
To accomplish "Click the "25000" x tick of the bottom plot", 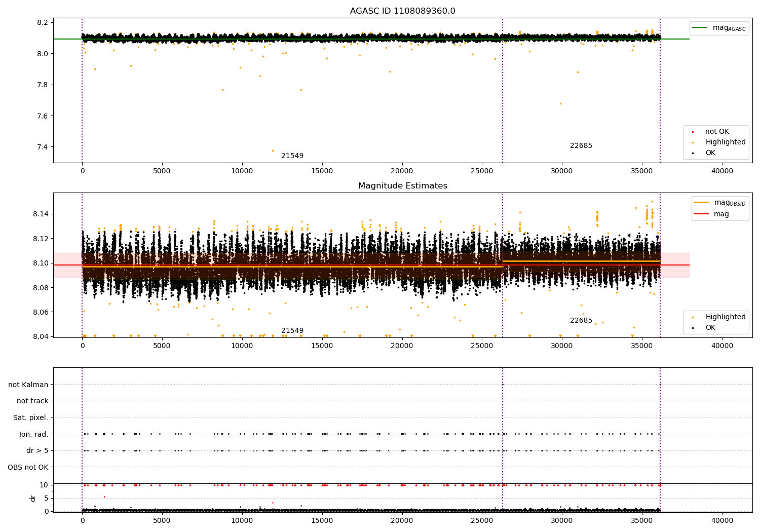I will point(482,521).
